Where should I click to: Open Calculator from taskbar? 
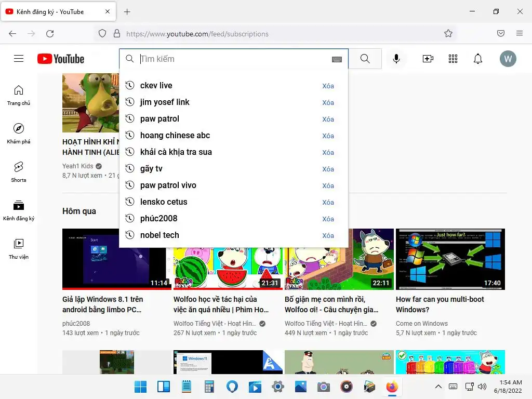click(209, 387)
